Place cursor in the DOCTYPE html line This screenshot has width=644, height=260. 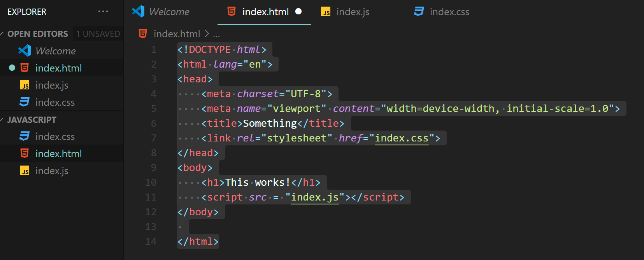pyautogui.click(x=222, y=49)
